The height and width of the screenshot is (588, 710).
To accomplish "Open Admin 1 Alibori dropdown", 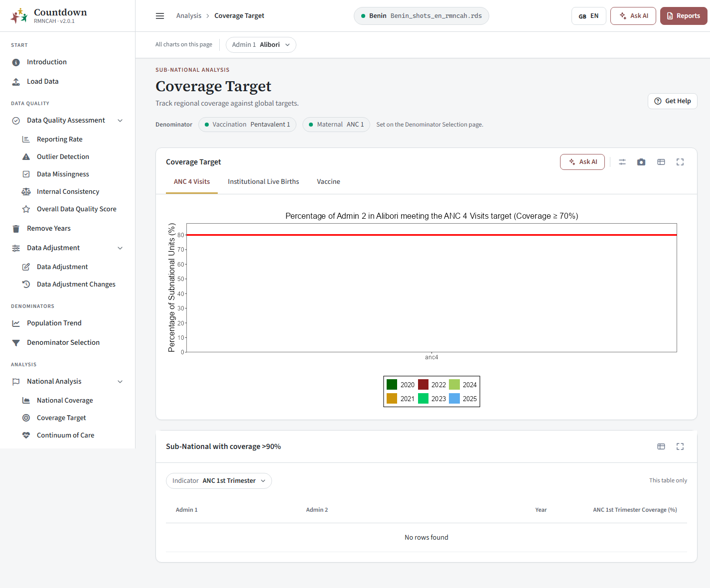I will point(261,45).
